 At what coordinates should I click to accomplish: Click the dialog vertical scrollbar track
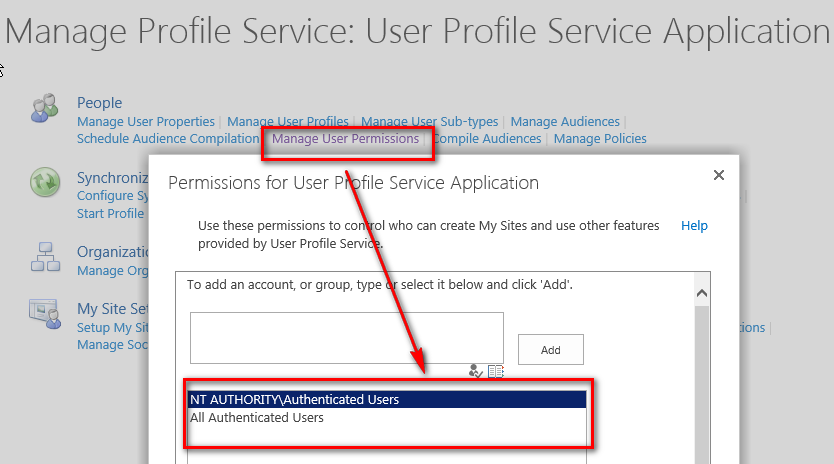[x=702, y=383]
